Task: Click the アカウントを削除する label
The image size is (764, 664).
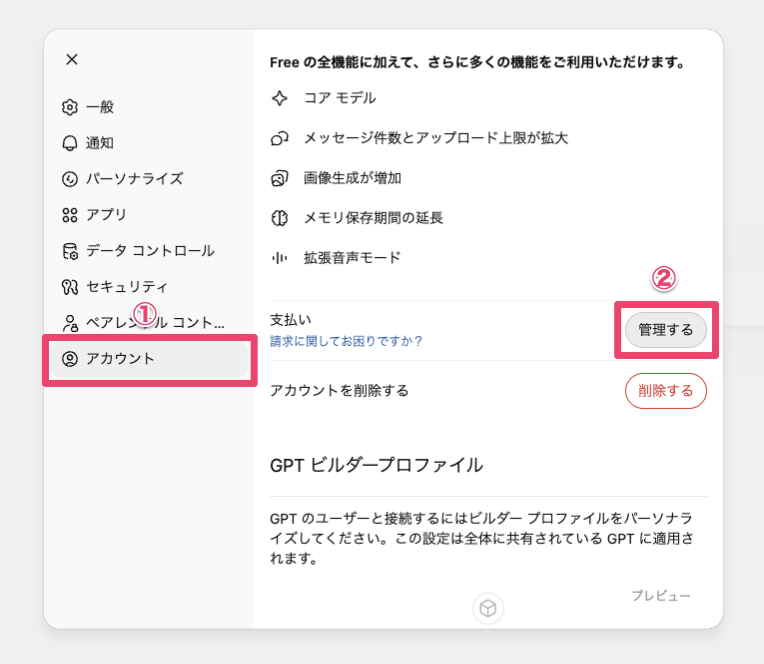Action: [339, 391]
